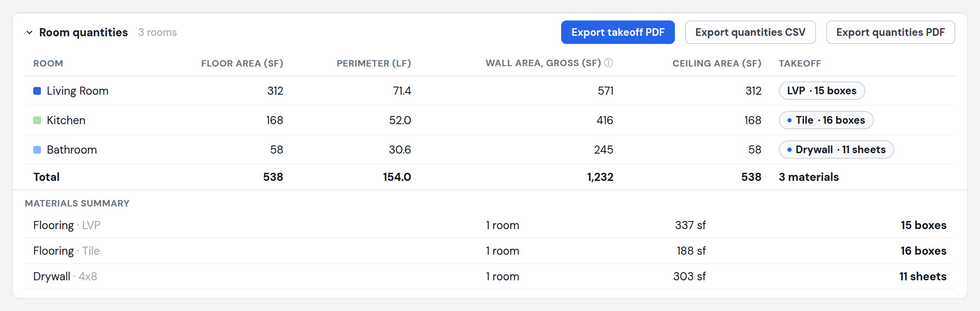Click the Bathroom light blue swatch
This screenshot has height=311, width=980.
pyautogui.click(x=37, y=150)
